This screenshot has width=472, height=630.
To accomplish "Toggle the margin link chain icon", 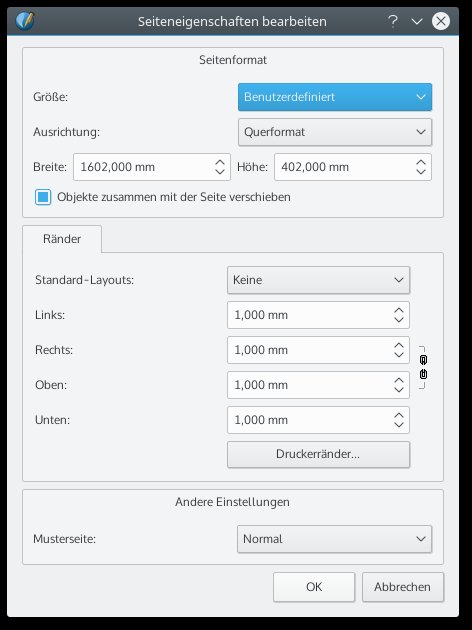I will [423, 367].
